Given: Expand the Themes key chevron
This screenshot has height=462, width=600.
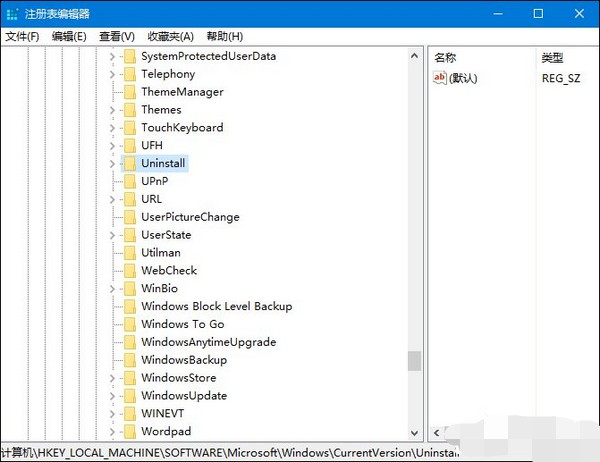Looking at the screenshot, I should (x=112, y=110).
